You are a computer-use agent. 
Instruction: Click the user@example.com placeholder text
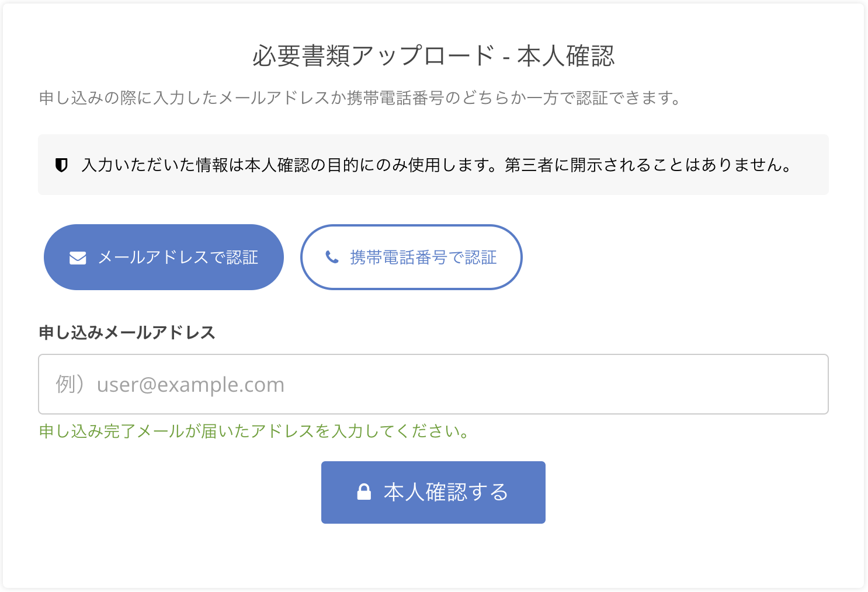point(190,385)
